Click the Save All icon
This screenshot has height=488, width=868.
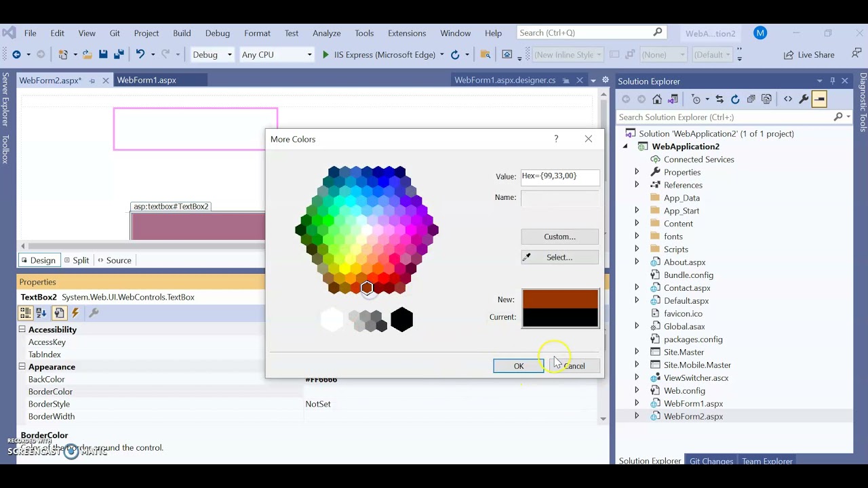(x=119, y=55)
